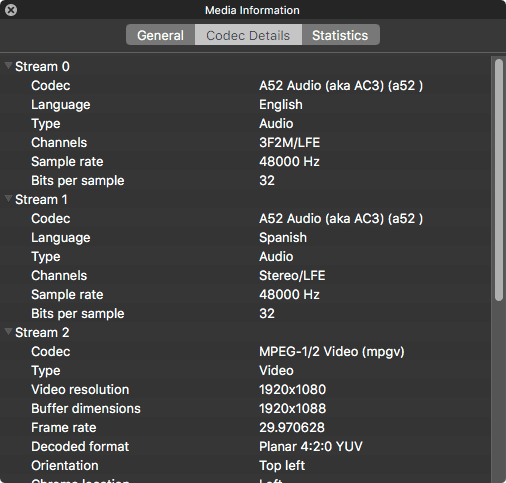Click Stream 0 48000 Hz sample rate

pos(289,162)
